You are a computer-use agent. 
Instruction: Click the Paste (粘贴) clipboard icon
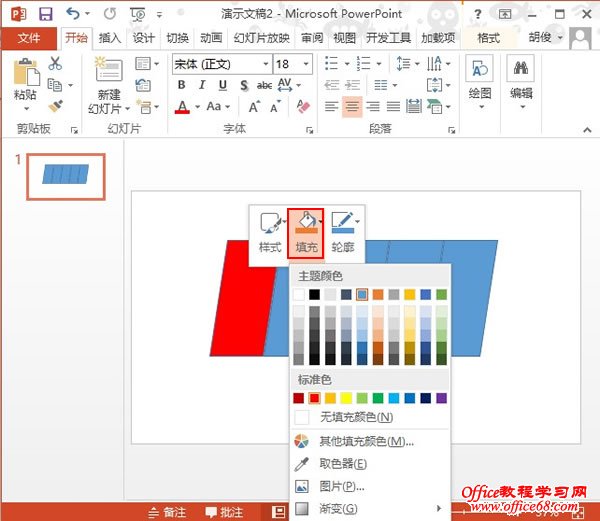click(26, 74)
